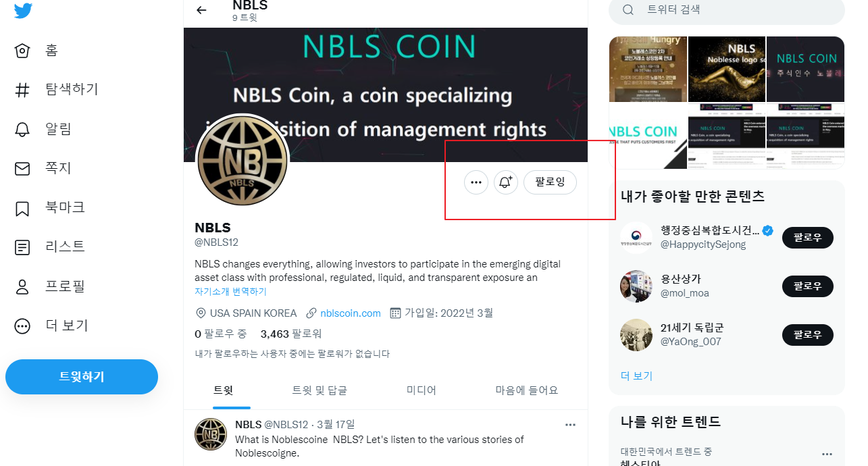Image resolution: width=868 pixels, height=466 pixels.
Task: Open 쪽지 messages envelope icon
Action: [x=22, y=168]
